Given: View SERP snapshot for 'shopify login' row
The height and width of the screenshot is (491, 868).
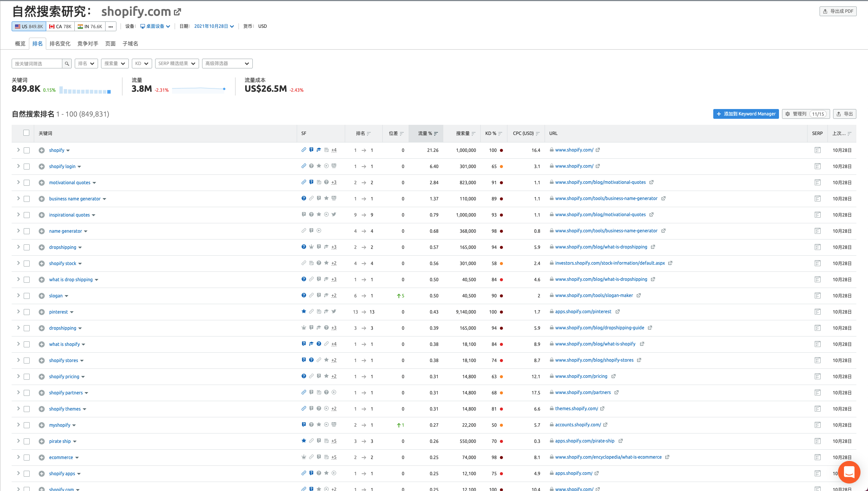Looking at the screenshot, I should 818,166.
